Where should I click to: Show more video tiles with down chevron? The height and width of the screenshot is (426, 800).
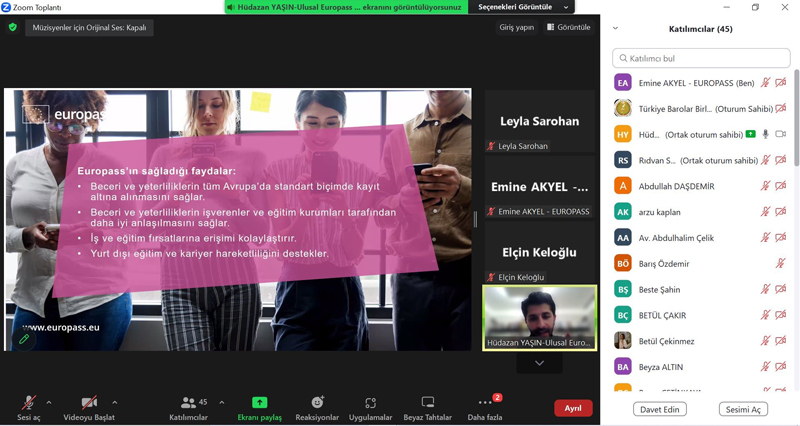(539, 363)
